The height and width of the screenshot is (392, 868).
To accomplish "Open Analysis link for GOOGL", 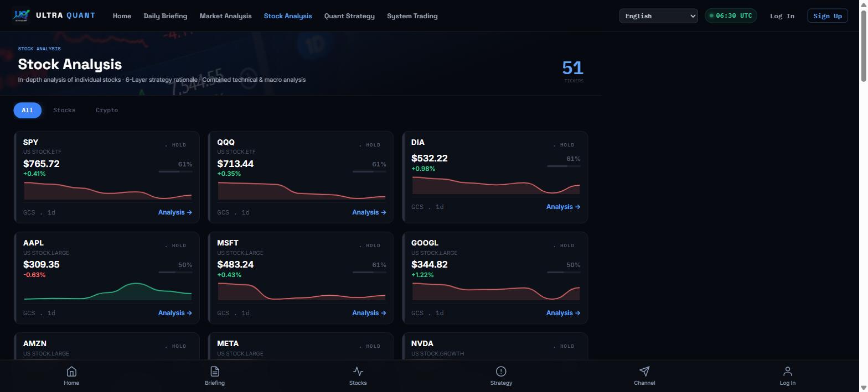I will (x=564, y=313).
